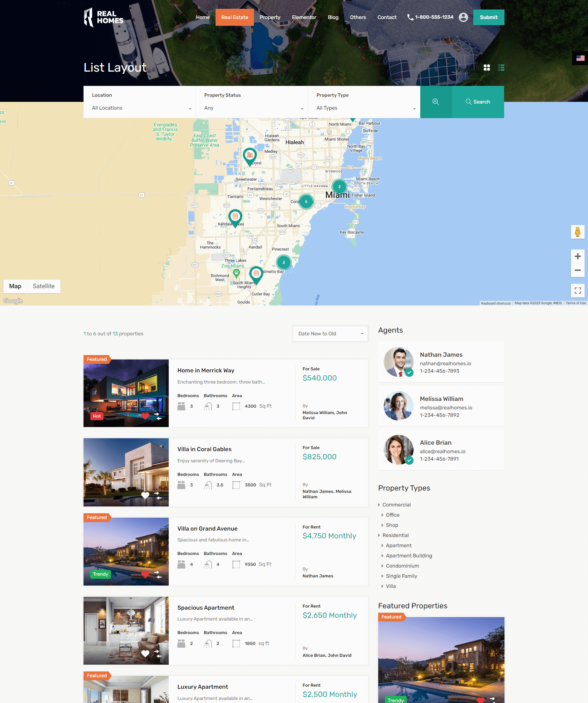Filter by Office property type
This screenshot has height=703, width=588.
(392, 515)
